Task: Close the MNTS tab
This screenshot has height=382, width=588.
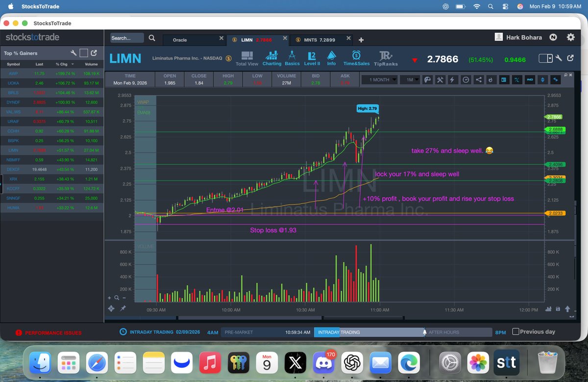Action: click(349, 38)
